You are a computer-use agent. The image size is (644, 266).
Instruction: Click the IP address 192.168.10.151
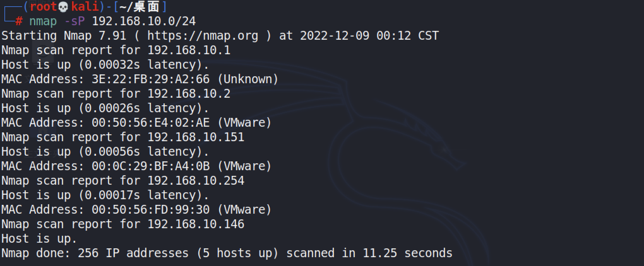click(x=196, y=137)
